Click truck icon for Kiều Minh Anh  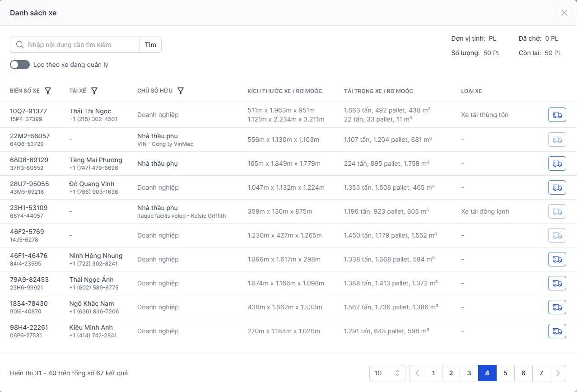(557, 331)
